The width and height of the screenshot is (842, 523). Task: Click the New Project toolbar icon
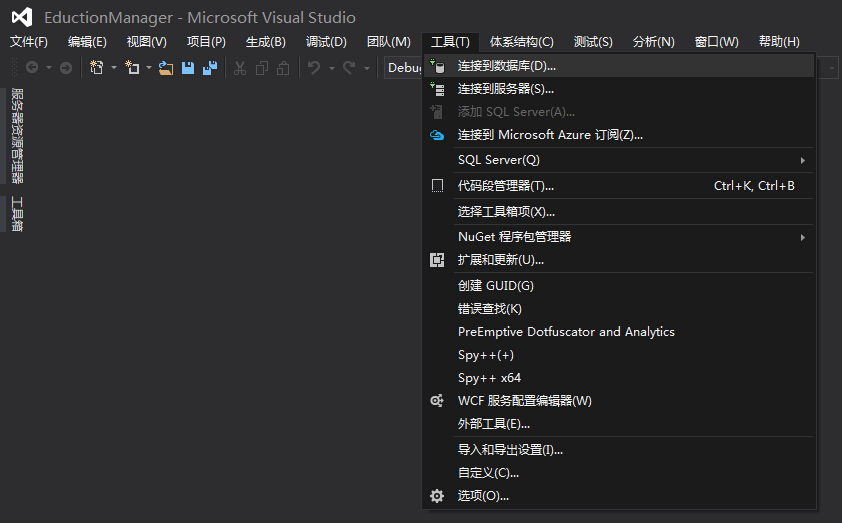click(97, 68)
